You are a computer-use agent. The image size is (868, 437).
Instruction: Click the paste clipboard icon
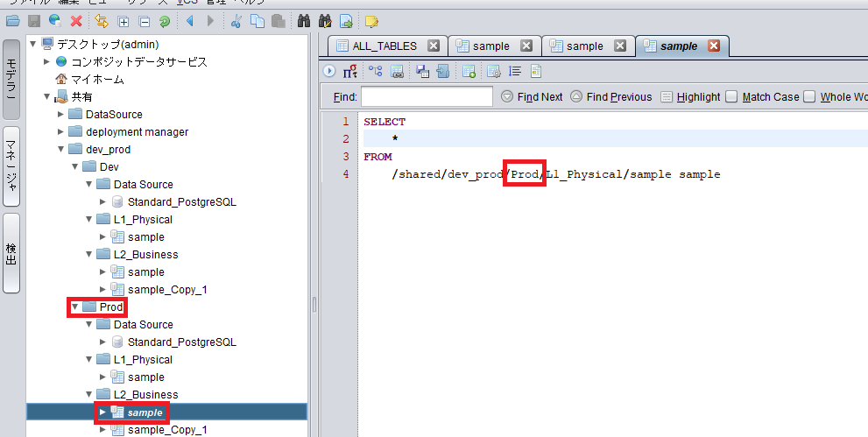(279, 22)
